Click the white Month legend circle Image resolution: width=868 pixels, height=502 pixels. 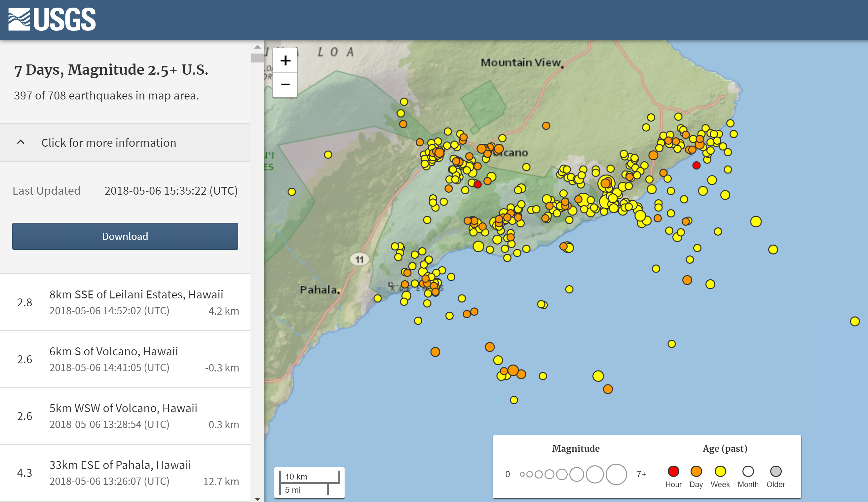748,471
